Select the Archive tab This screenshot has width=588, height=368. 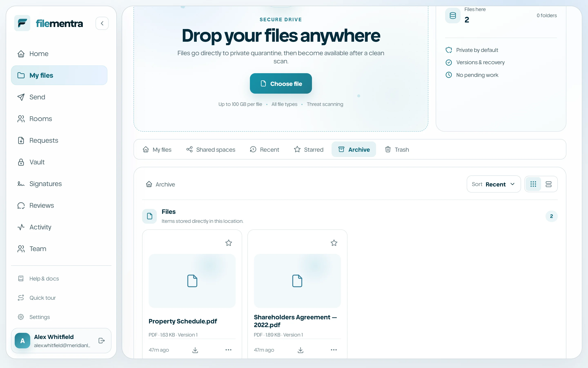coord(354,149)
